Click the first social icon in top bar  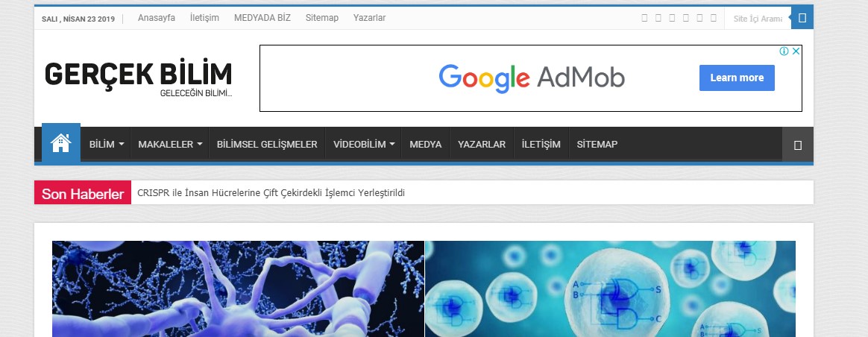coord(644,18)
